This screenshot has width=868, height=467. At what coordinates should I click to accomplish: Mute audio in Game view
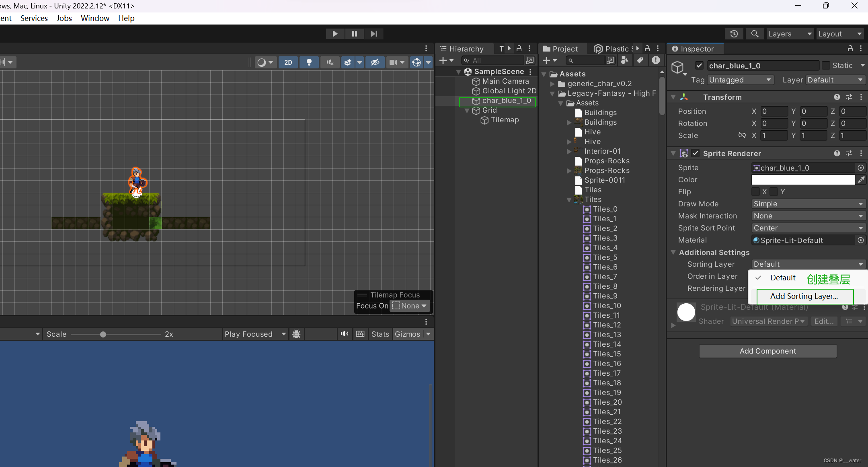pyautogui.click(x=344, y=334)
